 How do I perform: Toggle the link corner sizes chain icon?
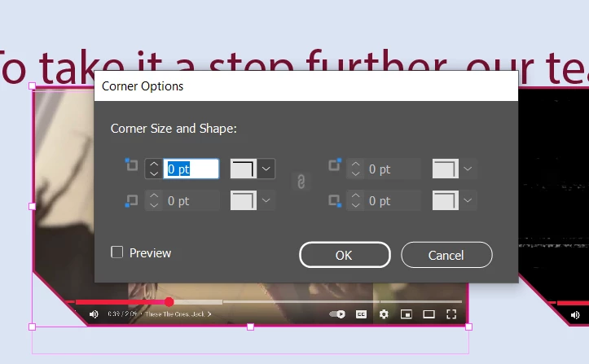[x=301, y=182]
